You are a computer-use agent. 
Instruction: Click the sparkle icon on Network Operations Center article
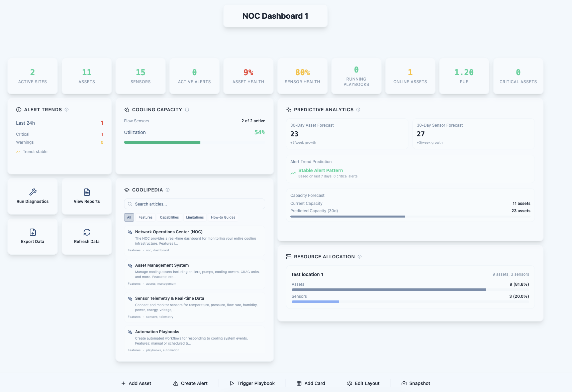tap(130, 232)
